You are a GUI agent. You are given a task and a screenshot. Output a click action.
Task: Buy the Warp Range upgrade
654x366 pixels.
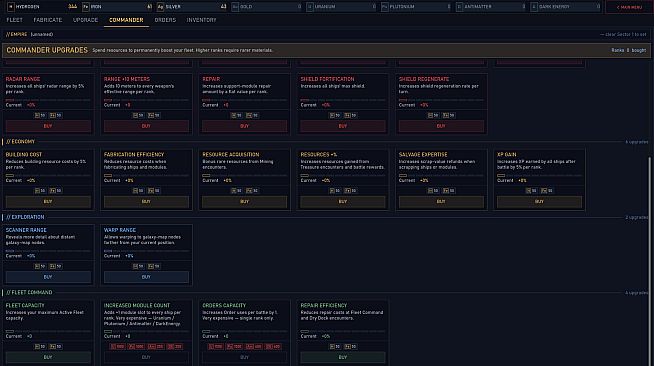pyautogui.click(x=146, y=277)
